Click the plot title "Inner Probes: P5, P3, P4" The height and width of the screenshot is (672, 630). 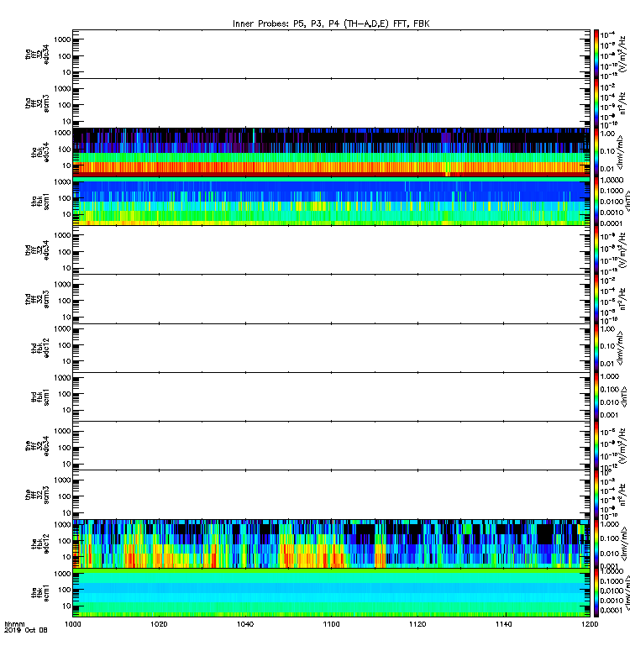pos(287,24)
